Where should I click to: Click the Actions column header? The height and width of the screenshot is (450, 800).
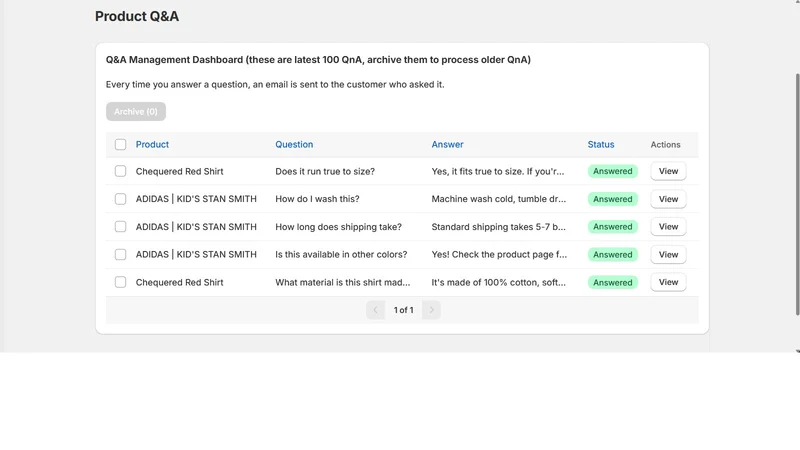click(x=665, y=145)
